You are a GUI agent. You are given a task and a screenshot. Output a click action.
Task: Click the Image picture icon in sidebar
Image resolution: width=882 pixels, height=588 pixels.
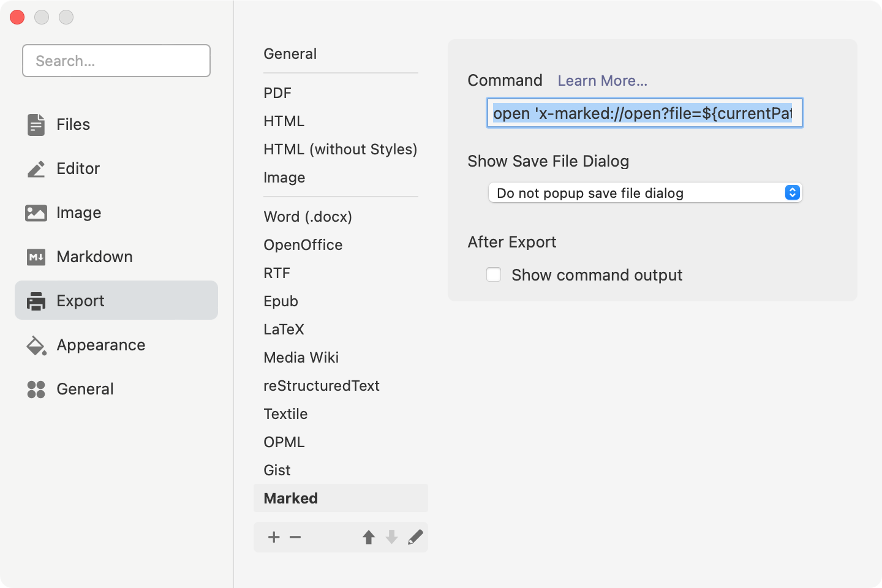point(36,213)
